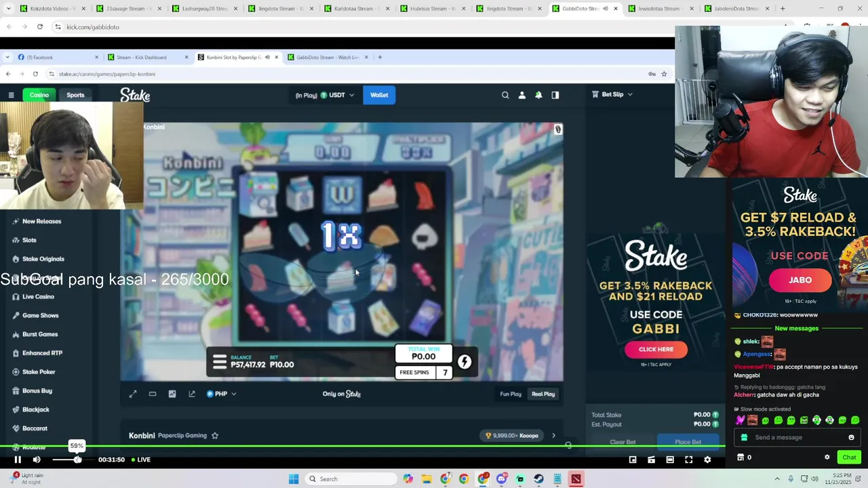Select Fun Play mode toggle
868x488 pixels.
(511, 394)
